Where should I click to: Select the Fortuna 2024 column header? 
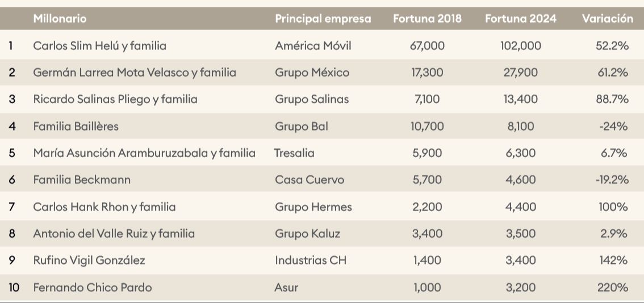coord(520,19)
